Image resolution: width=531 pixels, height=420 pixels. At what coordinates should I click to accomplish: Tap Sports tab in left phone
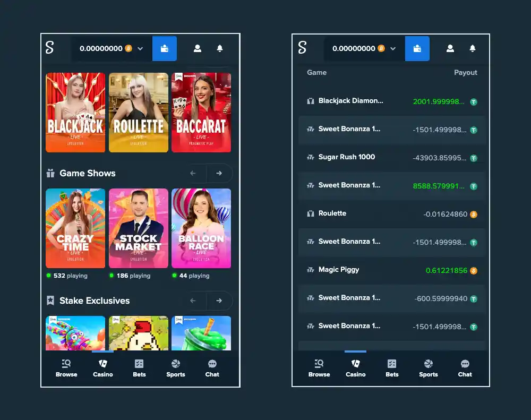coord(176,368)
